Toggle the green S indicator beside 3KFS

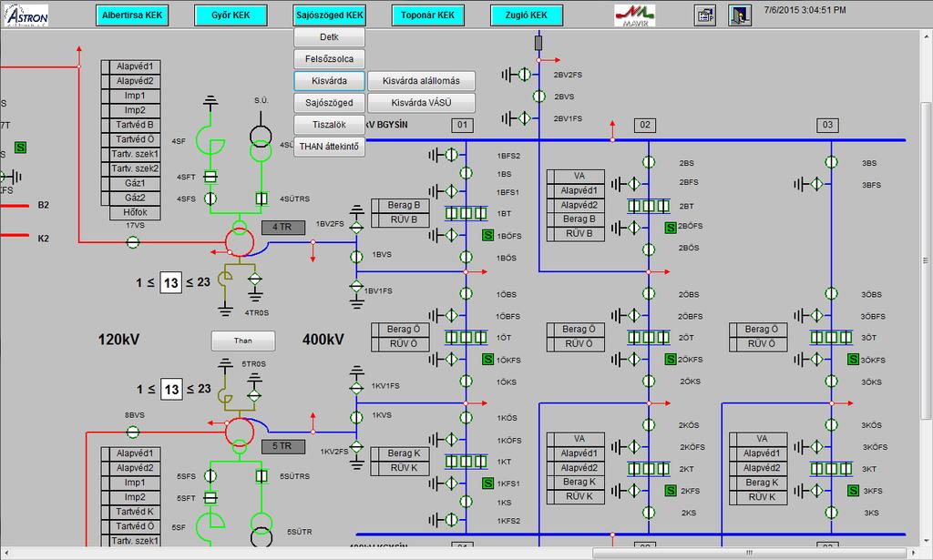point(853,491)
